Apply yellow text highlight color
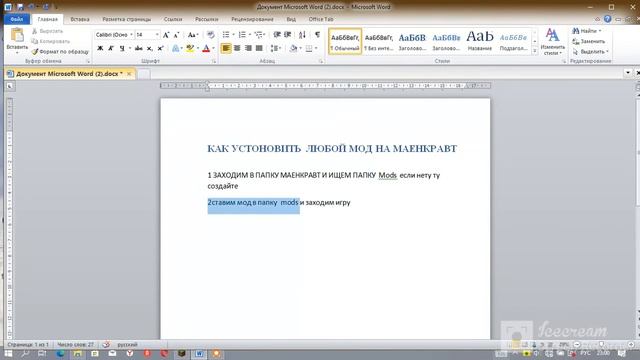 tap(190, 48)
